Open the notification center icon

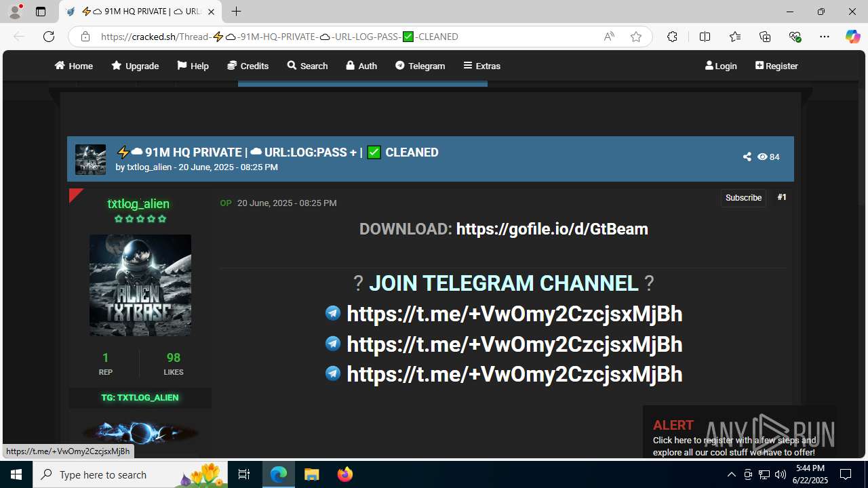[846, 474]
